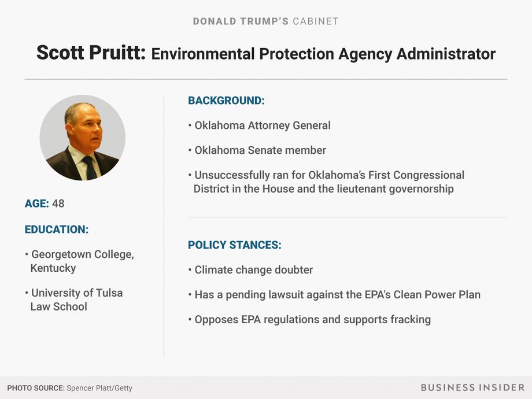Select the "Donald Trump's Cabinet" header text
Viewport: 532px width, 399px height.
[x=265, y=21]
